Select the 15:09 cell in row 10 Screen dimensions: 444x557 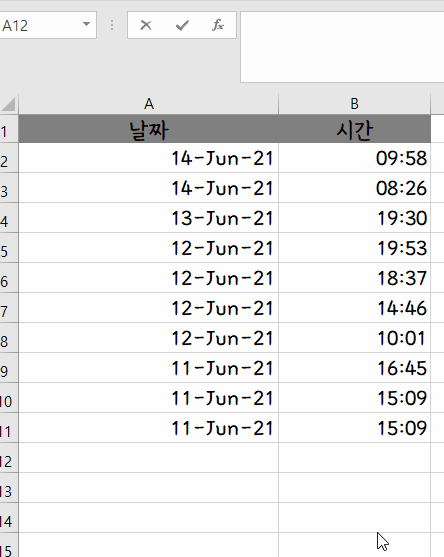click(x=354, y=398)
